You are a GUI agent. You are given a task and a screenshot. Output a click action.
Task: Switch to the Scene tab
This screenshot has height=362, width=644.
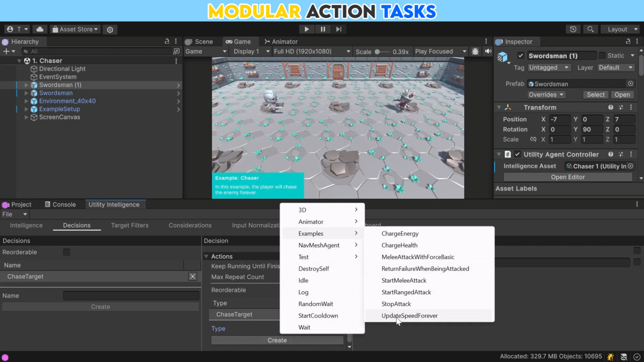pyautogui.click(x=199, y=41)
